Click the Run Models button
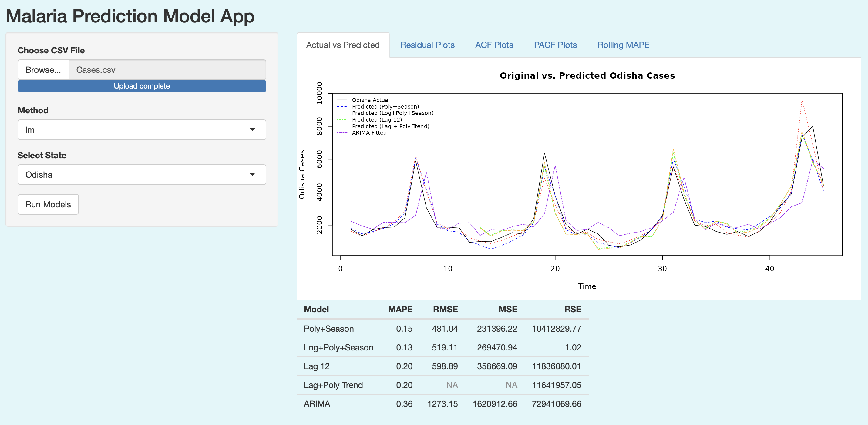This screenshot has height=425, width=868. click(48, 204)
